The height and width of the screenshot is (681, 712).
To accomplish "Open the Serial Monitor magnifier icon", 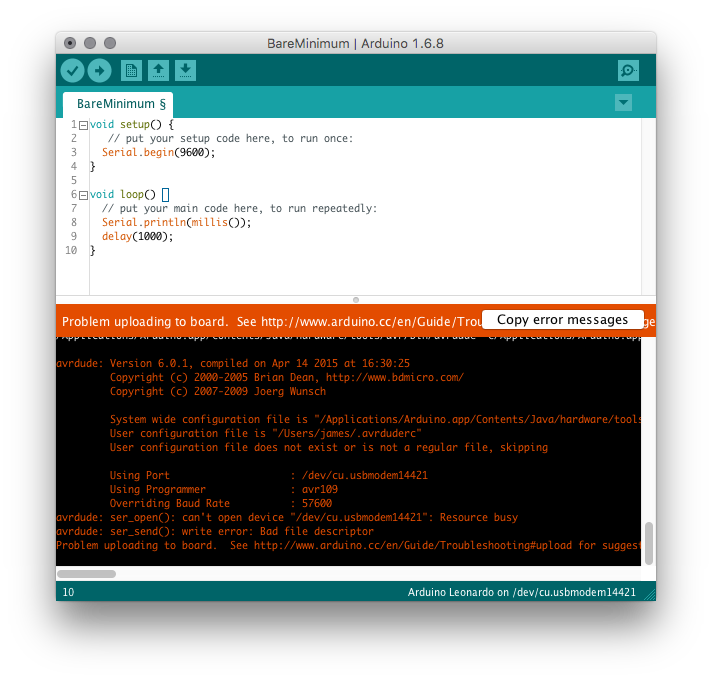I will tap(628, 70).
